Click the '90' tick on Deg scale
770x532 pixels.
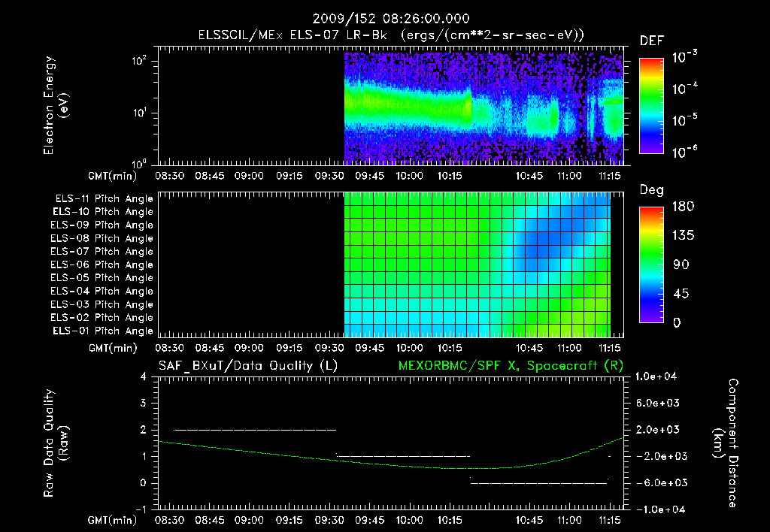click(x=681, y=265)
